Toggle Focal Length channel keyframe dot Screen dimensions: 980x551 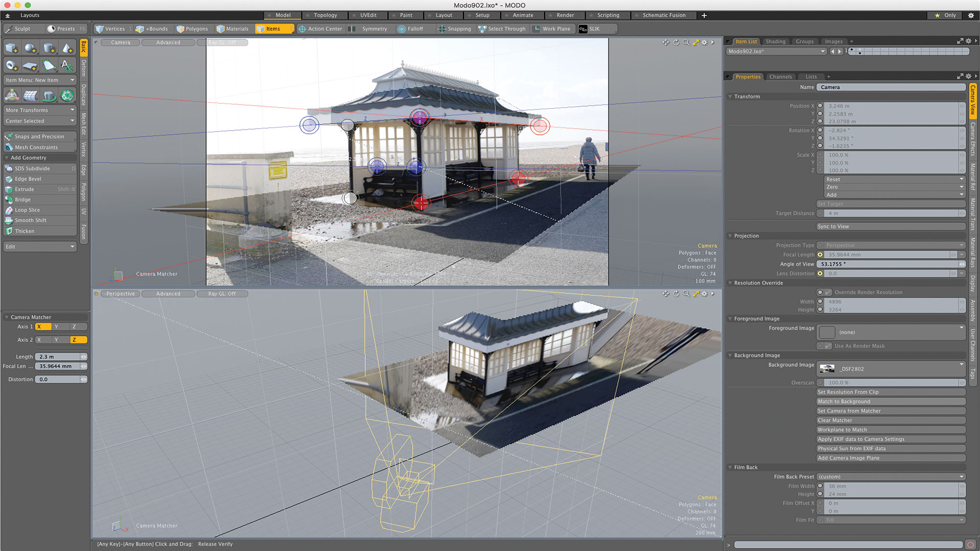(x=820, y=255)
